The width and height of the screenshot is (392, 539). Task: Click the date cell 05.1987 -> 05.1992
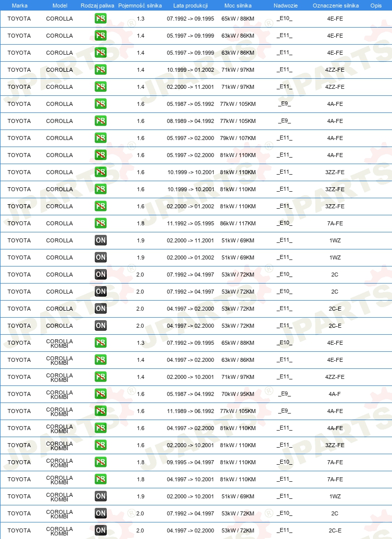(x=190, y=104)
